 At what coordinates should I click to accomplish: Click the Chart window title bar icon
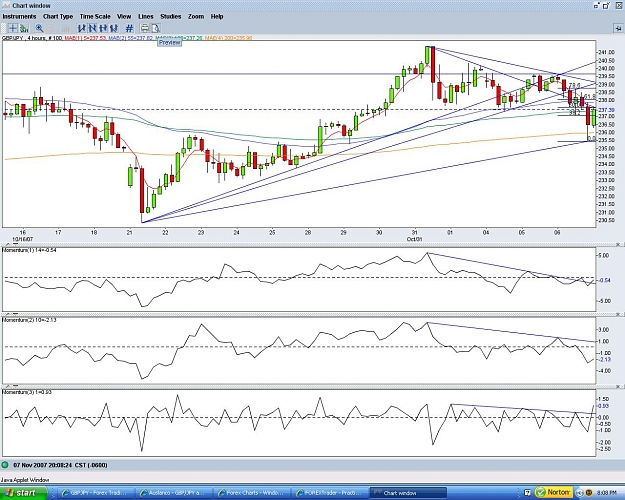click(x=6, y=6)
